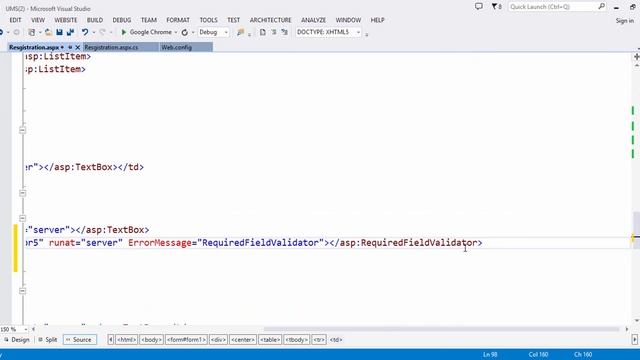This screenshot has height=360, width=640.
Task: Click the Navigate Backward toolbar icon
Action: [x=1, y=32]
